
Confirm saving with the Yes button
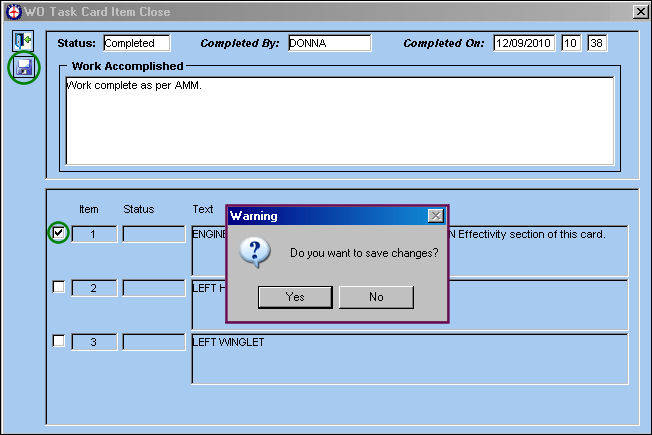[295, 297]
